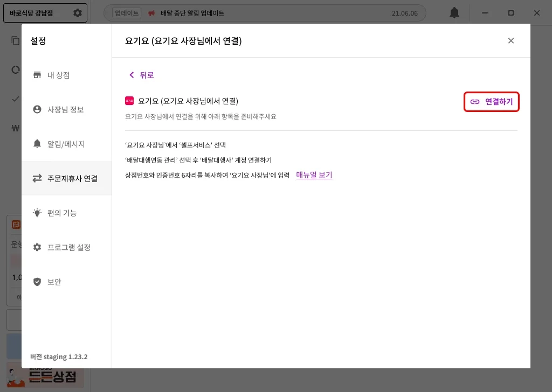Image resolution: width=552 pixels, height=392 pixels.
Task: Maximize the application window
Action: point(511,13)
